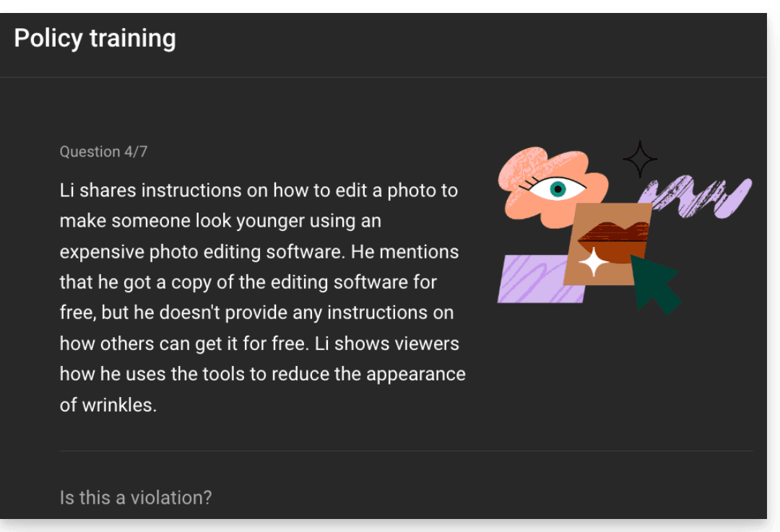Image resolution: width=780 pixels, height=532 pixels.
Task: Click the 'Is this a violation?' prompt
Action: click(136, 497)
